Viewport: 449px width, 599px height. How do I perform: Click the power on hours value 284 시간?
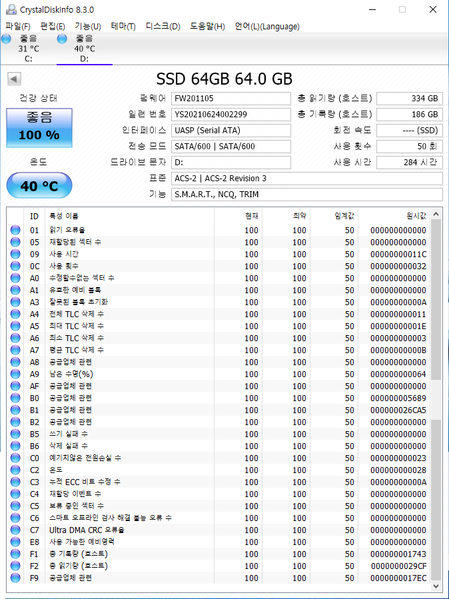[x=410, y=162]
